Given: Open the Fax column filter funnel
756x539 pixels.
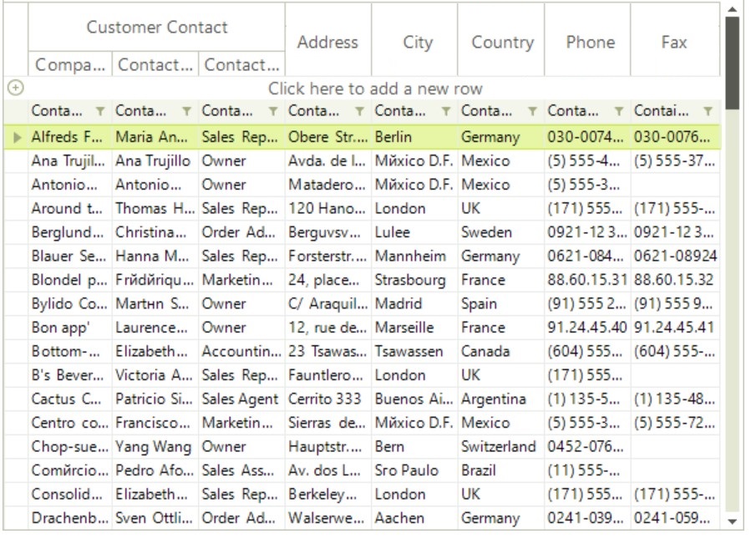Looking at the screenshot, I should (x=708, y=111).
